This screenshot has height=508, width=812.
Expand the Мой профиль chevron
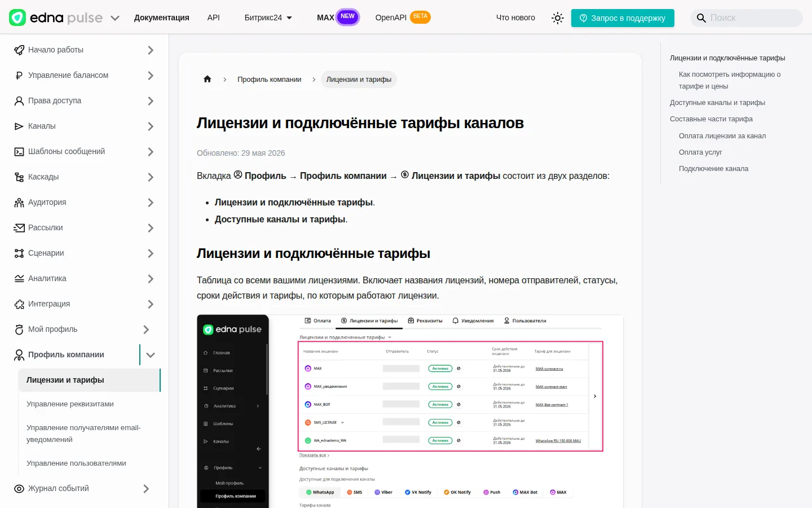146,330
